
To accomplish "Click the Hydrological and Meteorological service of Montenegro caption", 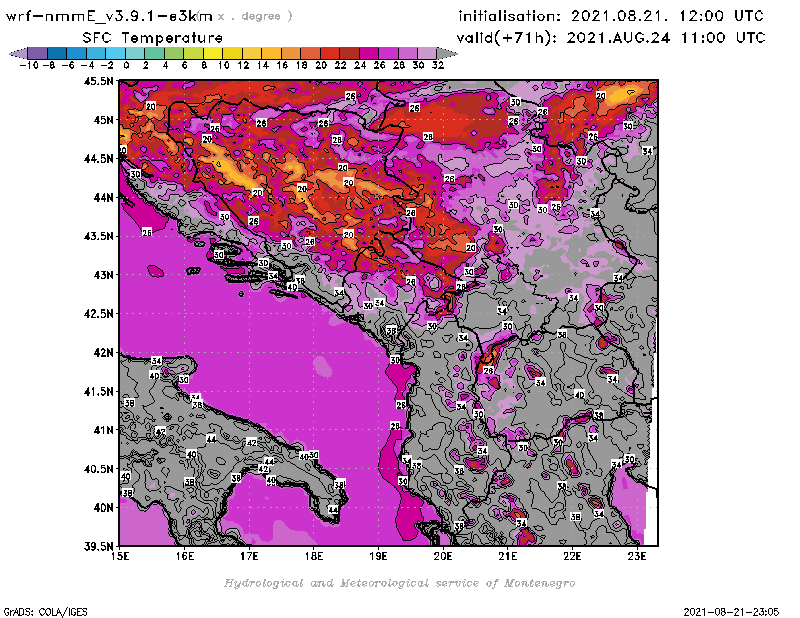I will point(399,583).
